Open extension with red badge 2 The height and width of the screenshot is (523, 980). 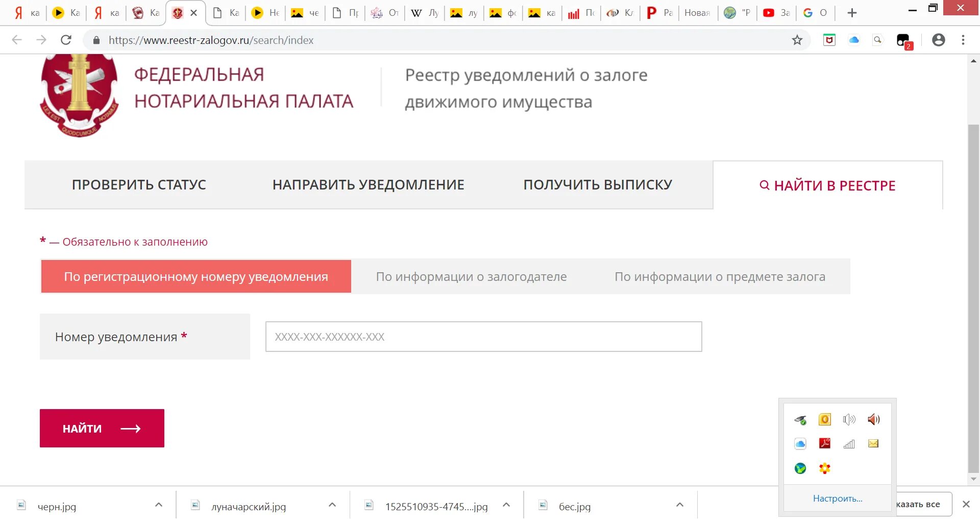[x=904, y=41]
